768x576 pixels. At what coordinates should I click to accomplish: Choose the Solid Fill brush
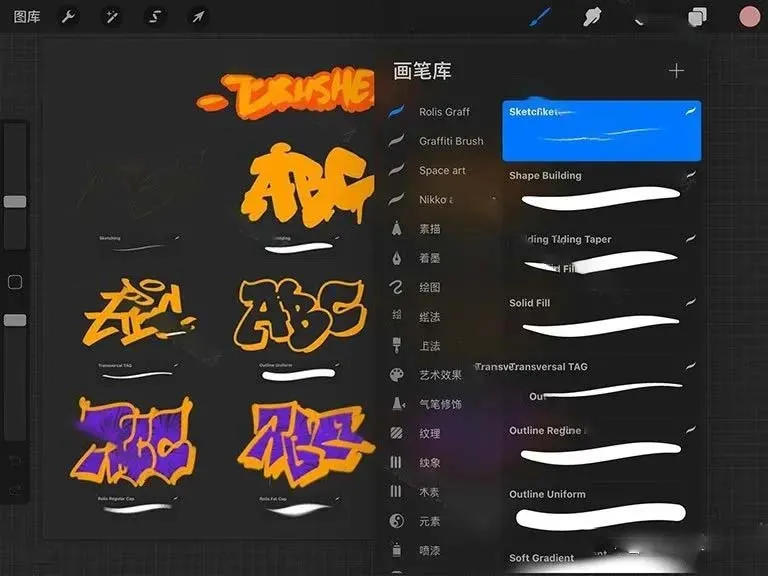coord(602,320)
